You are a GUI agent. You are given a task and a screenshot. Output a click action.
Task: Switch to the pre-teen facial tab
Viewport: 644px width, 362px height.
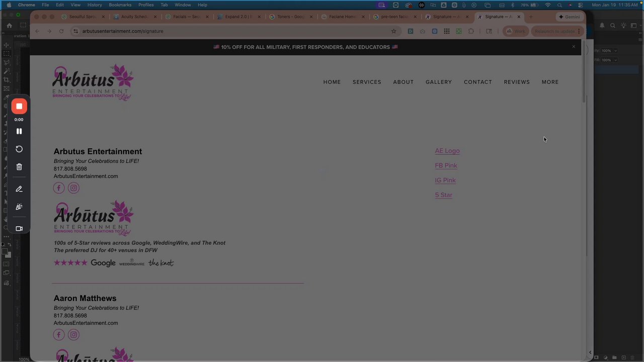(396, 17)
